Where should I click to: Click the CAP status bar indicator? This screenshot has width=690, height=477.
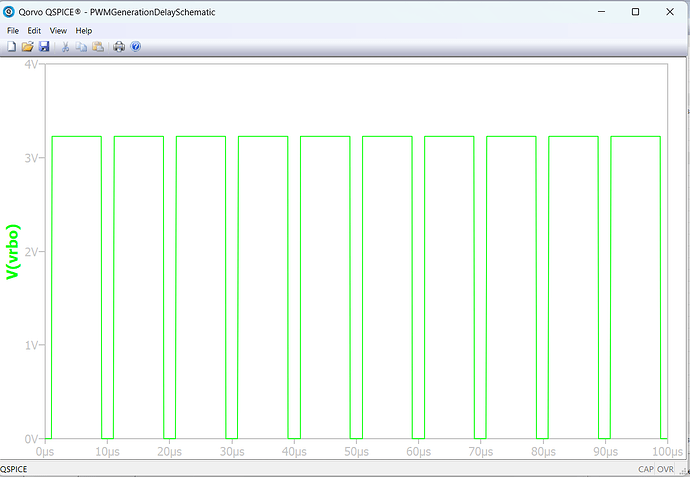(x=646, y=470)
